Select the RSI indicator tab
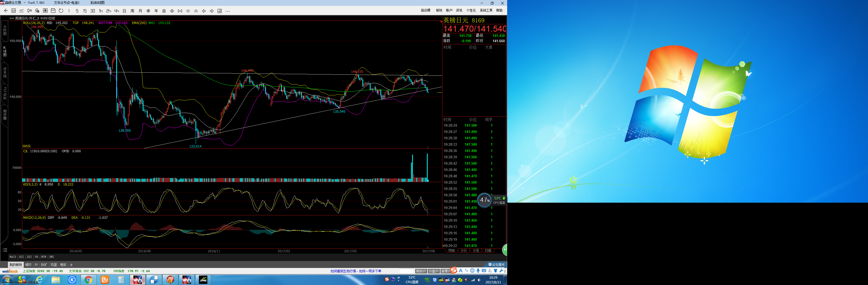 tap(22, 257)
